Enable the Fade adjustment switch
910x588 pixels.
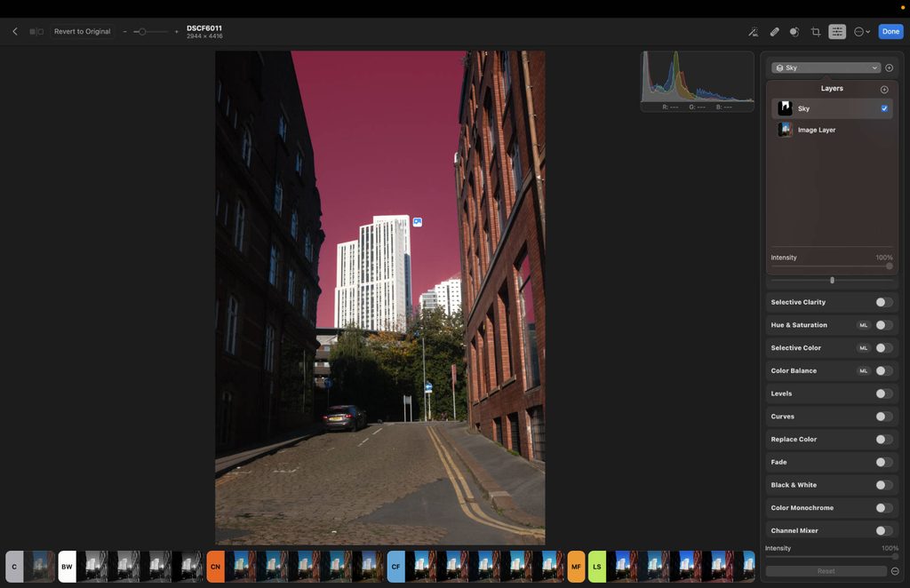[884, 462]
